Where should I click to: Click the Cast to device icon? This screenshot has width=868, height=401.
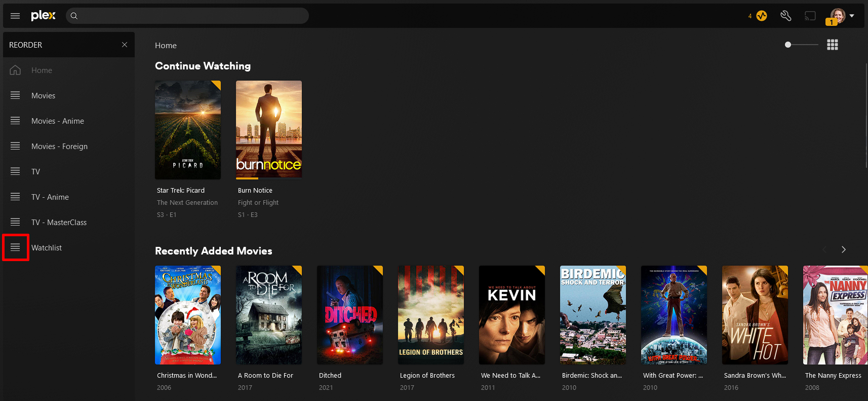coord(810,16)
